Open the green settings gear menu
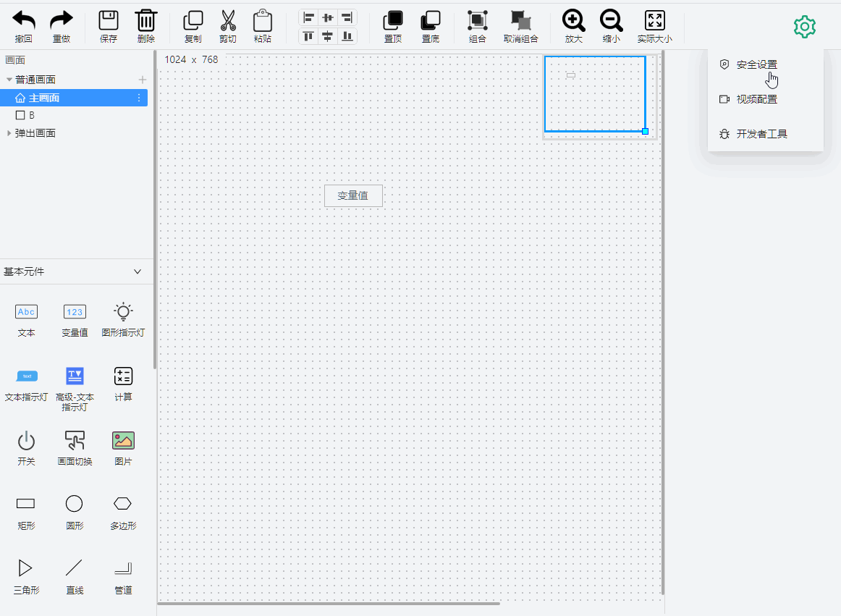Viewport: 841px width, 616px height. 804,27
